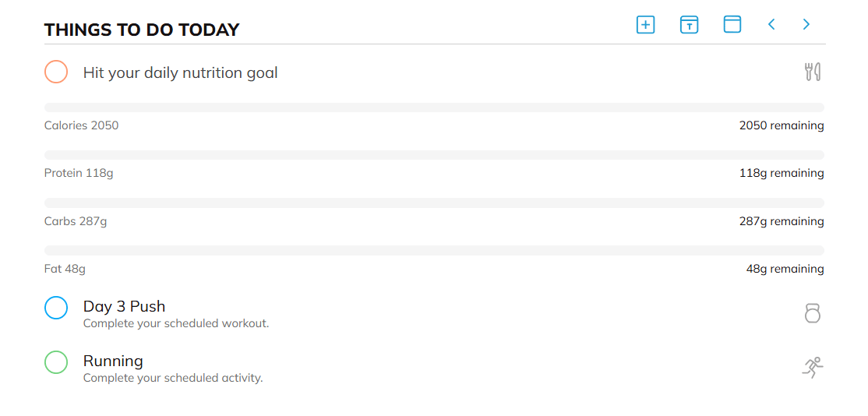Mark Day 3 Push workout complete

[56, 308]
